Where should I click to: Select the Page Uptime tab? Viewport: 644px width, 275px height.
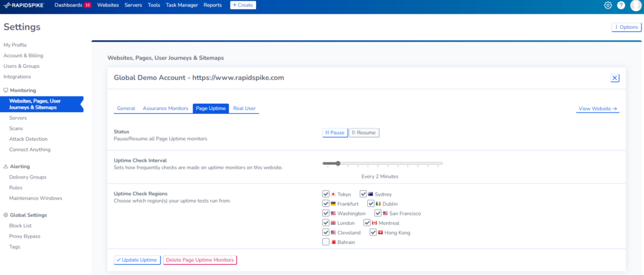211,108
